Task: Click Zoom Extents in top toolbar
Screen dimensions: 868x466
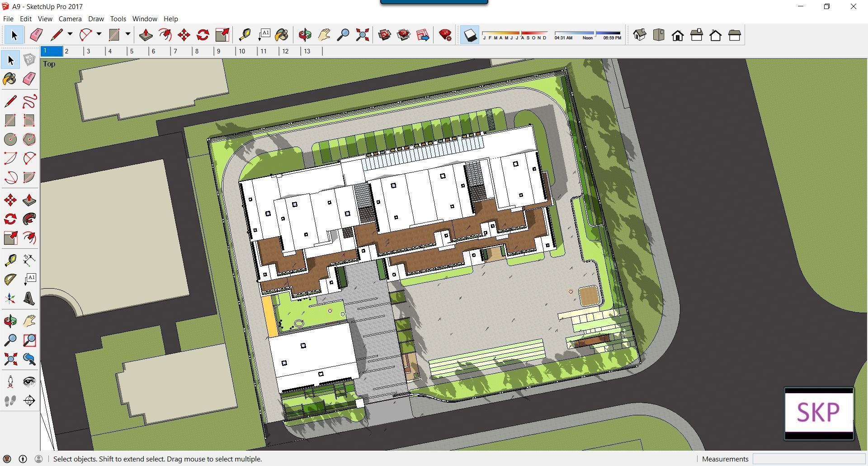Action: click(362, 35)
